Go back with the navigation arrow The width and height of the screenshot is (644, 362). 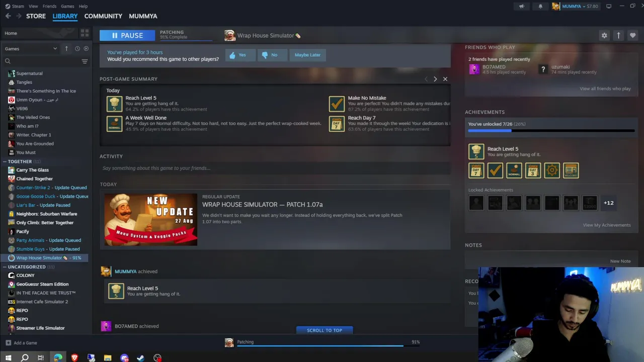(8, 16)
